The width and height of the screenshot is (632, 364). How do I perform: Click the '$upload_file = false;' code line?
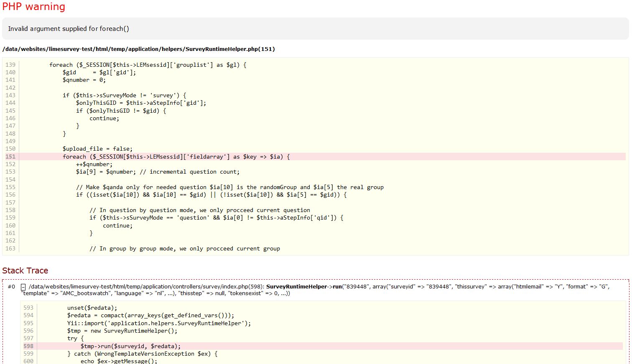(x=97, y=149)
